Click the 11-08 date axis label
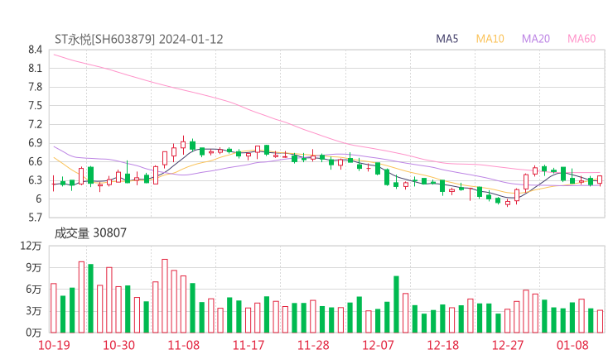The width and height of the screenshot is (613, 364). click(184, 345)
